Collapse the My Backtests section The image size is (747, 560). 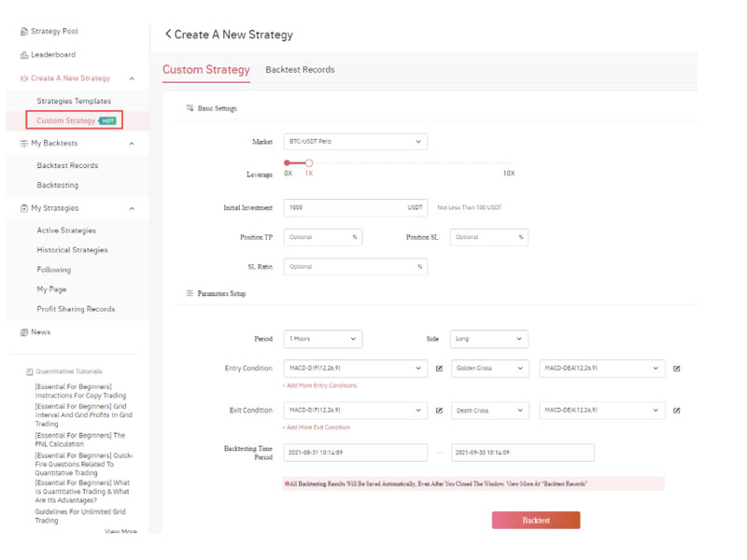pyautogui.click(x=132, y=144)
